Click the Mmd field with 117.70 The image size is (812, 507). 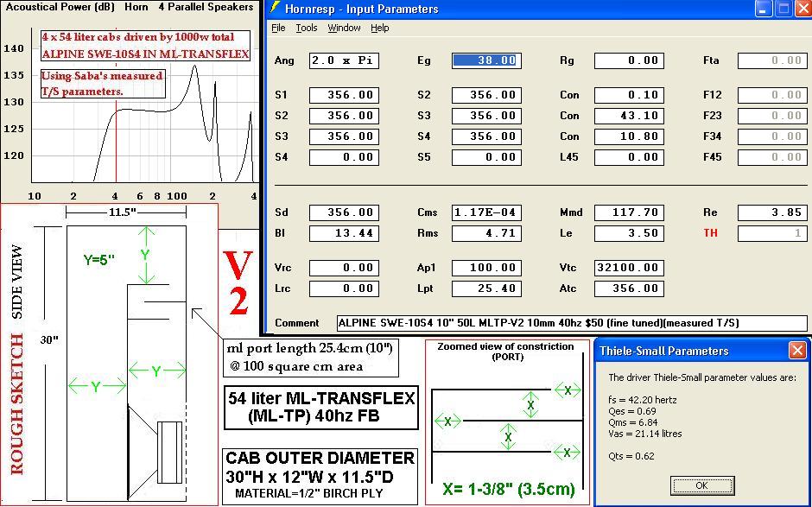pyautogui.click(x=629, y=212)
